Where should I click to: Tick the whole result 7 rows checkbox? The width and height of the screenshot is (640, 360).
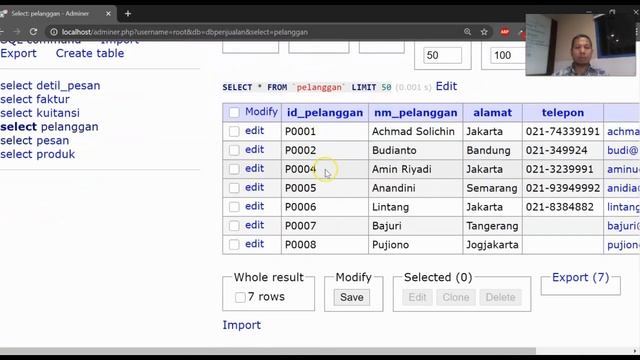tap(240, 297)
